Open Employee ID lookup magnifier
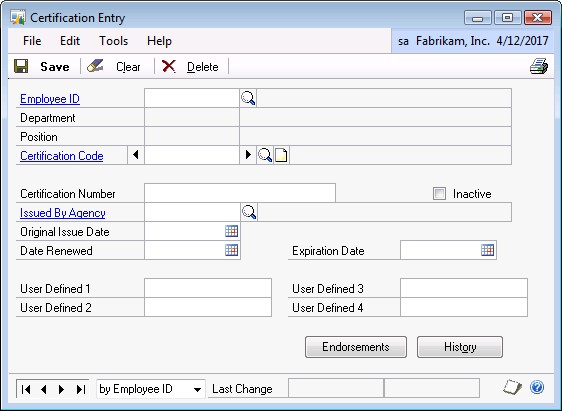The height and width of the screenshot is (411, 562). [248, 98]
